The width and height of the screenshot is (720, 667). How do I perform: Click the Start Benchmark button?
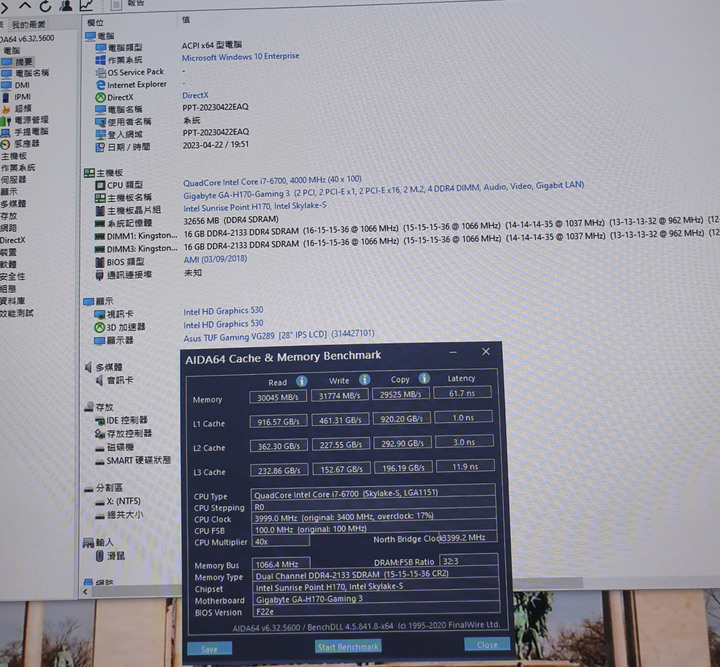[x=348, y=646]
